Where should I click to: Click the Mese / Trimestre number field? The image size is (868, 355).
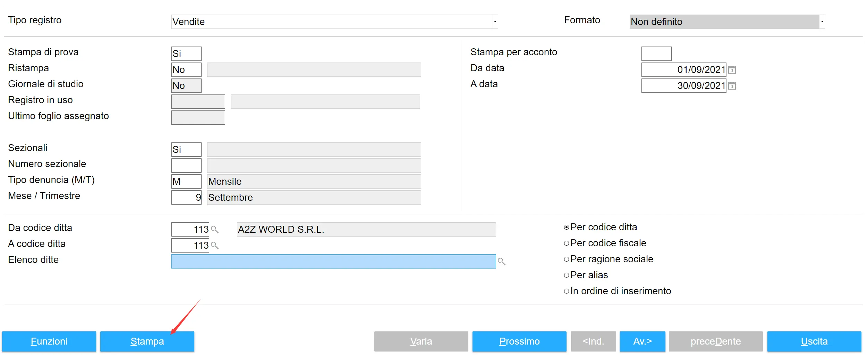pyautogui.click(x=186, y=198)
